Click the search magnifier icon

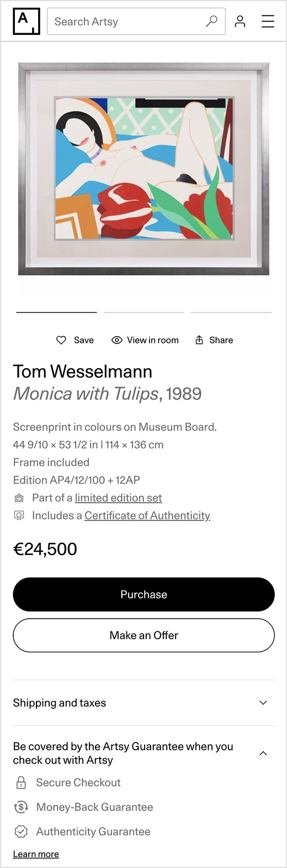coord(211,22)
